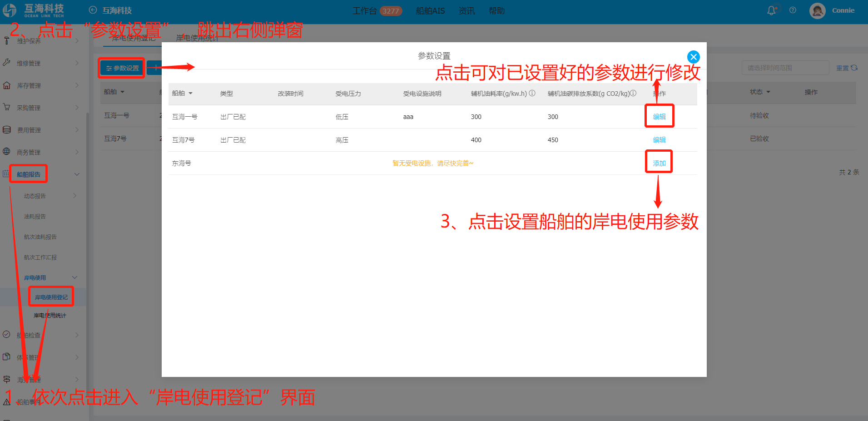Click the 船舶报告 calendar icon in sidebar
This screenshot has height=421, width=868.
tap(6, 174)
